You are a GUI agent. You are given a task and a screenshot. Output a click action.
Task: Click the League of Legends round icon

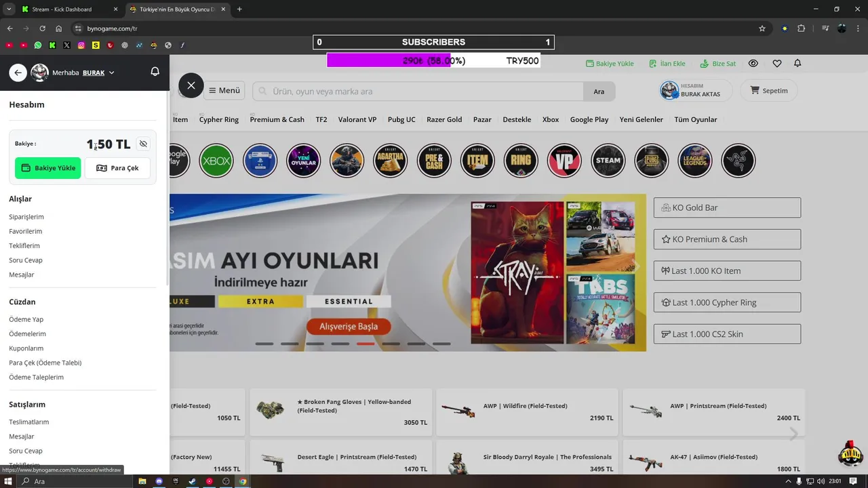point(695,161)
